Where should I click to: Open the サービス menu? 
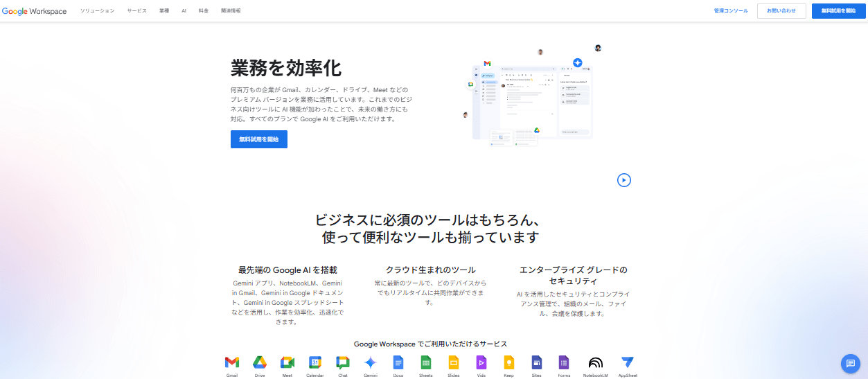(137, 11)
